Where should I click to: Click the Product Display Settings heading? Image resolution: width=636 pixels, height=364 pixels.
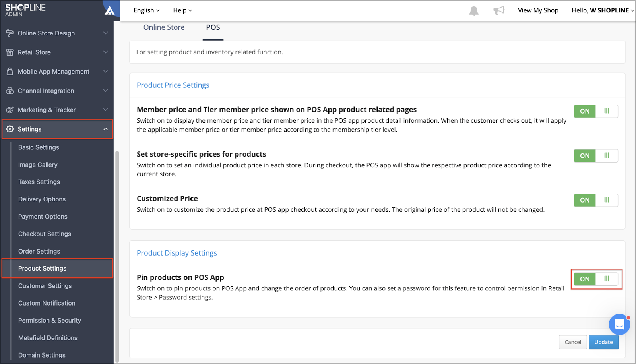click(x=177, y=253)
